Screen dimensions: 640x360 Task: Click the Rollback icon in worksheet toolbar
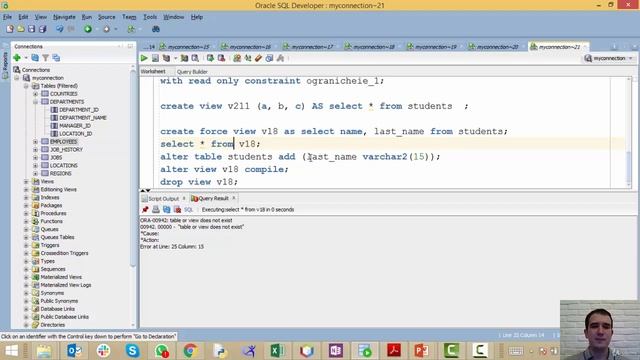tap(221, 58)
